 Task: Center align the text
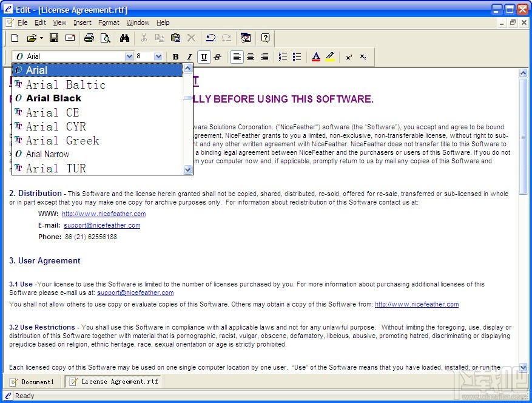251,56
